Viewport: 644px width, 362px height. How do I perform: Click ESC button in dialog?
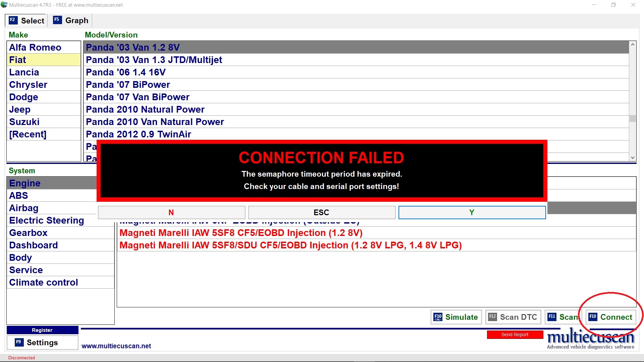pos(322,213)
